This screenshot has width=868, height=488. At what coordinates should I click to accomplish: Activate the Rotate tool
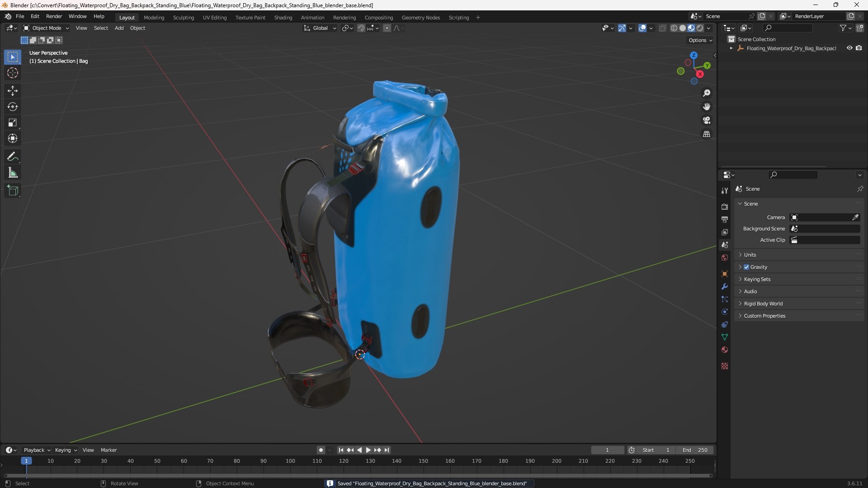point(13,107)
